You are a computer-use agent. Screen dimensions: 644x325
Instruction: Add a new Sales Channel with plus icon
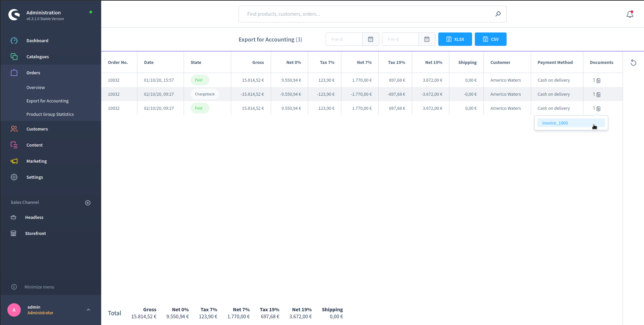[x=88, y=203]
